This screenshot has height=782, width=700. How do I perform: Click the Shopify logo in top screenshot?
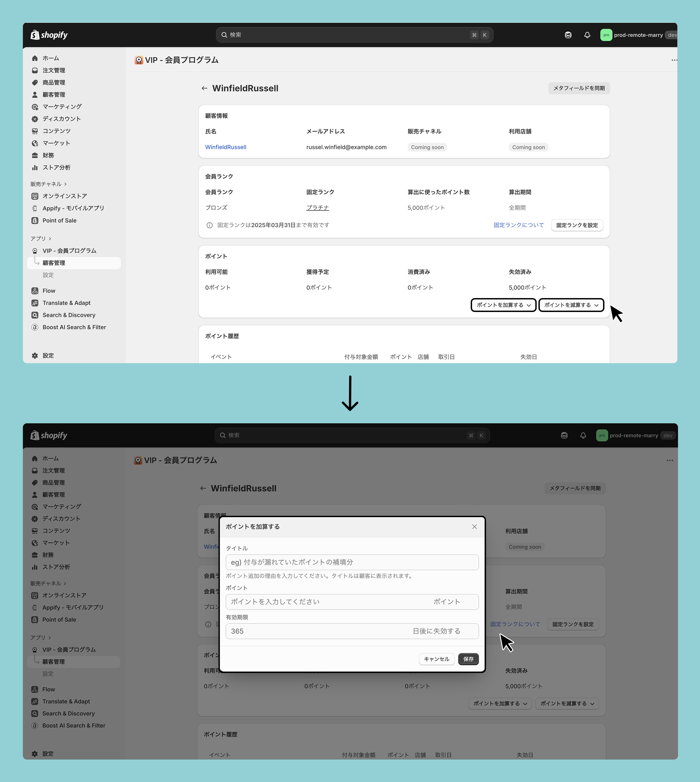[x=49, y=35]
